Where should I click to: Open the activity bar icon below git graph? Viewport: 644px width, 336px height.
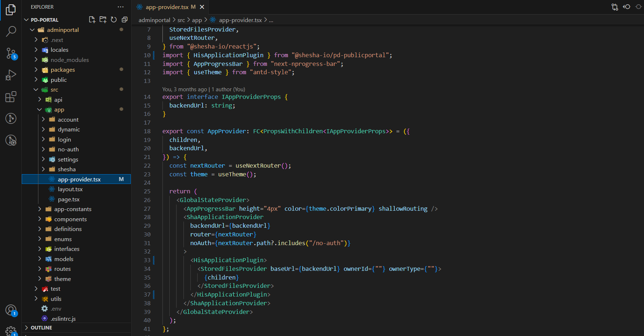click(x=11, y=140)
